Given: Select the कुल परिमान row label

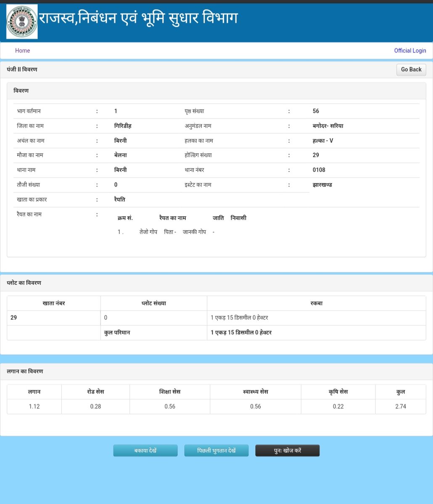Looking at the screenshot, I should [x=117, y=333].
